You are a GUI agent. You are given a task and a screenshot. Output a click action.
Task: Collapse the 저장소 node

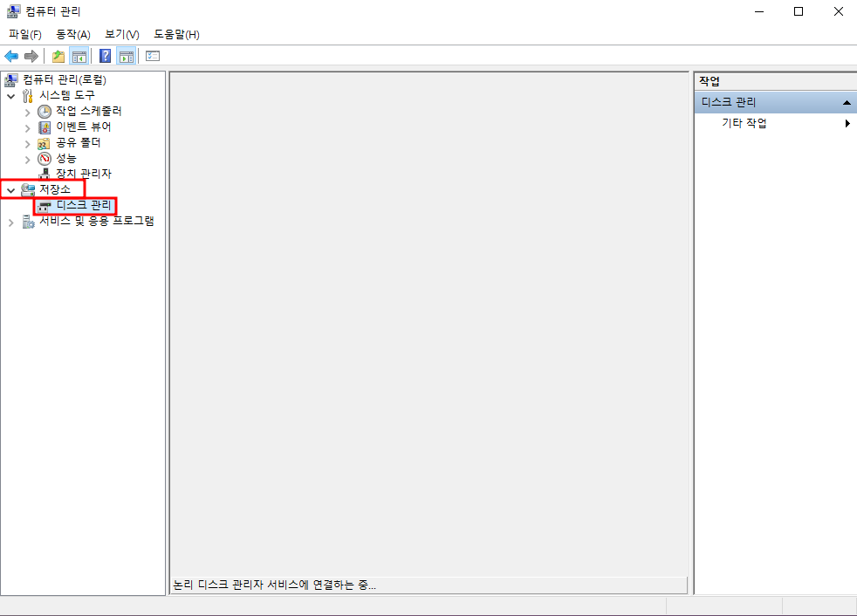point(11,190)
